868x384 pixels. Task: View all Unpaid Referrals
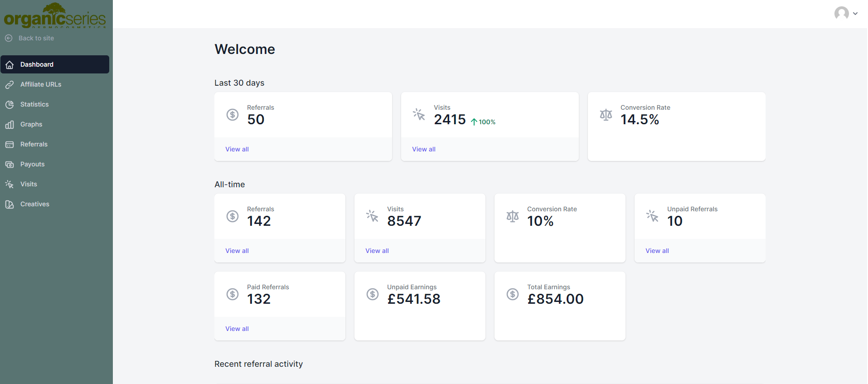pos(657,251)
